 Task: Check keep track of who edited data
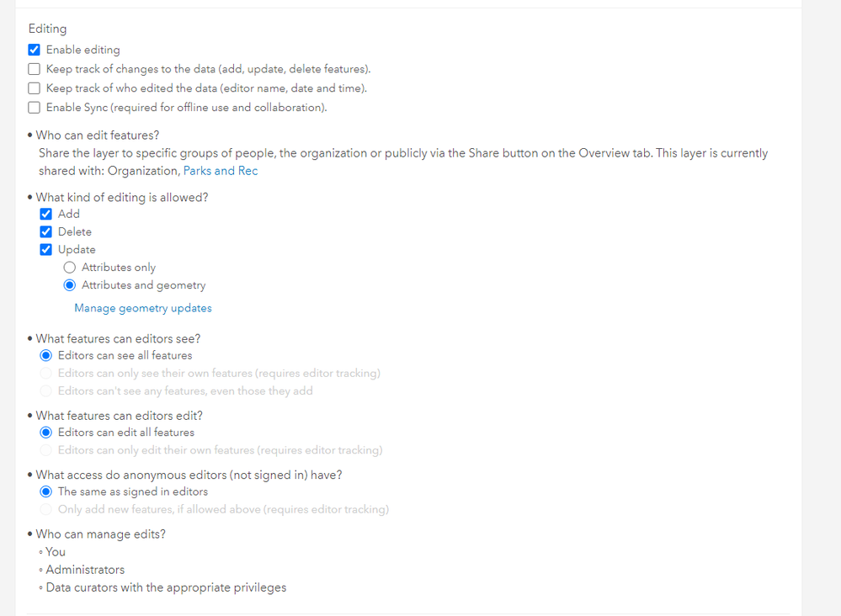pyautogui.click(x=35, y=88)
